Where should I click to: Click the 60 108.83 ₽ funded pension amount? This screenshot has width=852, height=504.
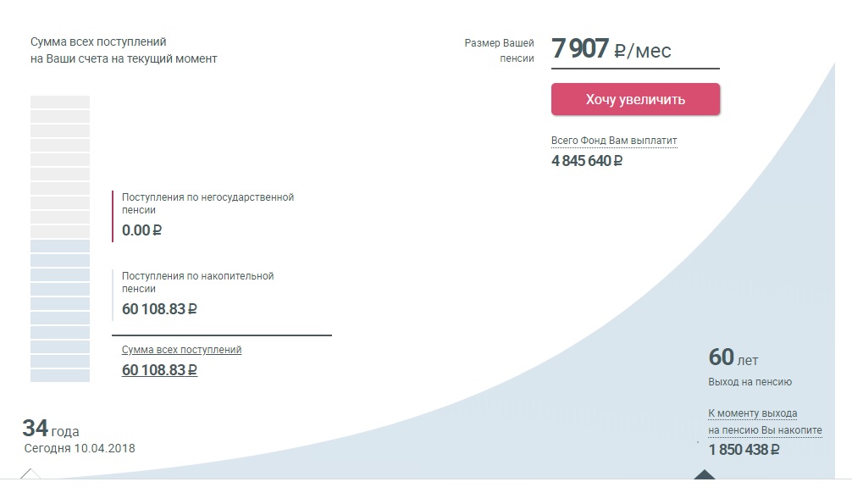point(159,309)
